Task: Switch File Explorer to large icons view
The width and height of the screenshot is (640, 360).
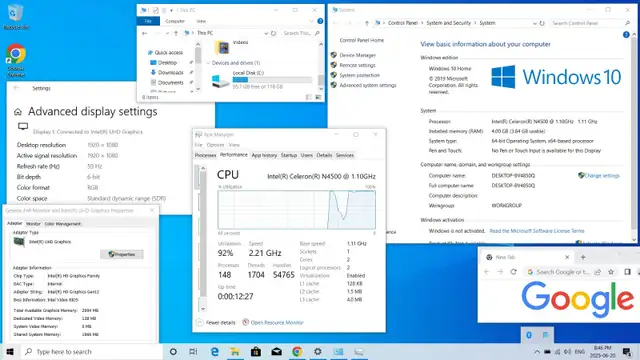Action: [318, 97]
